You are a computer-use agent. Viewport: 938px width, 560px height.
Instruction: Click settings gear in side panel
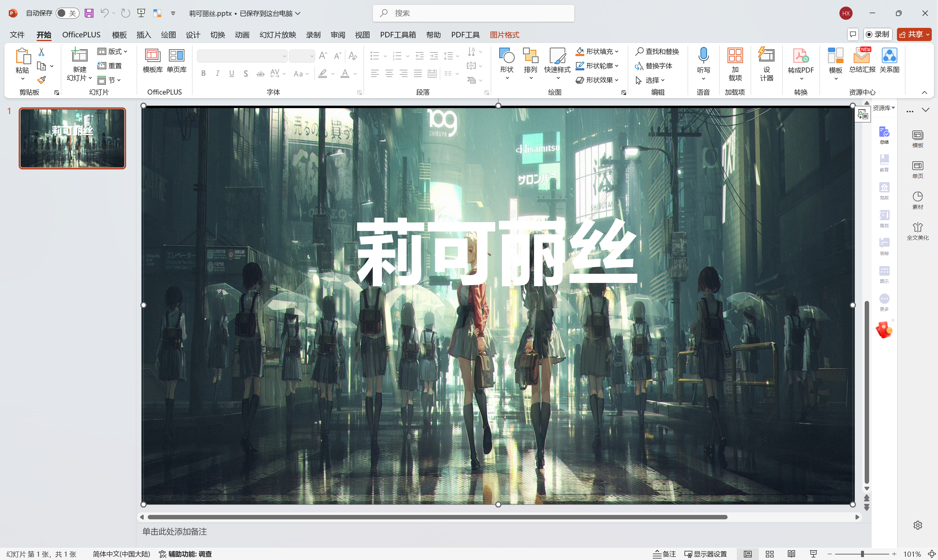(917, 525)
